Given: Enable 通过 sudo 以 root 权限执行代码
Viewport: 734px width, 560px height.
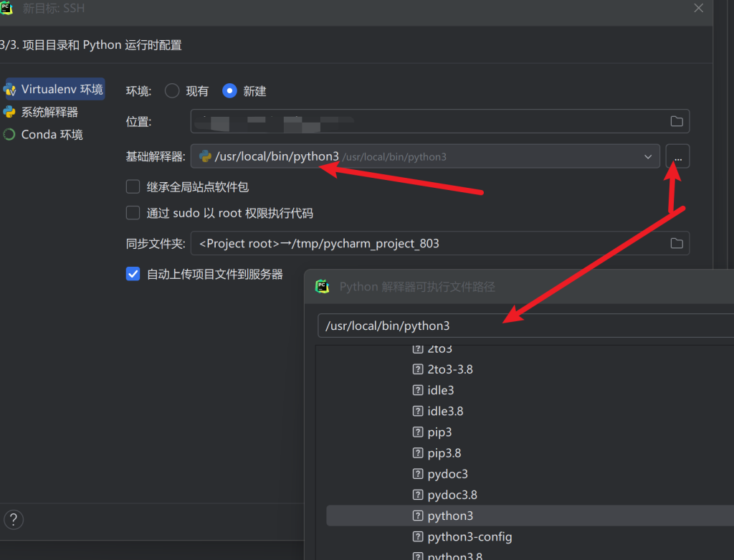Looking at the screenshot, I should pos(133,213).
